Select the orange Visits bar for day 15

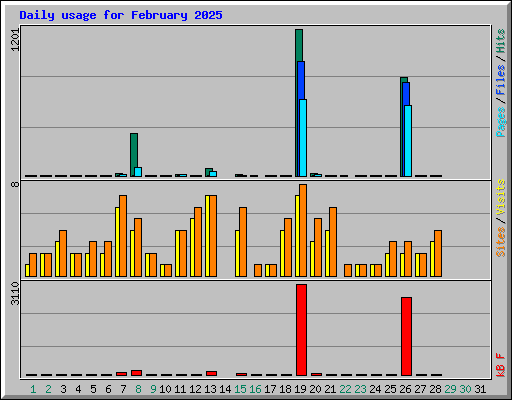click(x=243, y=242)
